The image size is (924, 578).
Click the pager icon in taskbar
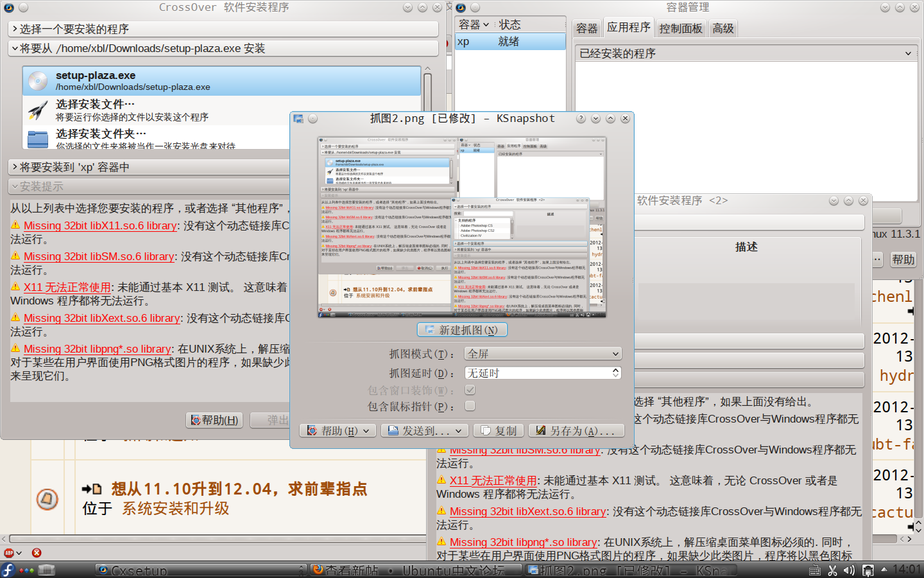click(46, 570)
